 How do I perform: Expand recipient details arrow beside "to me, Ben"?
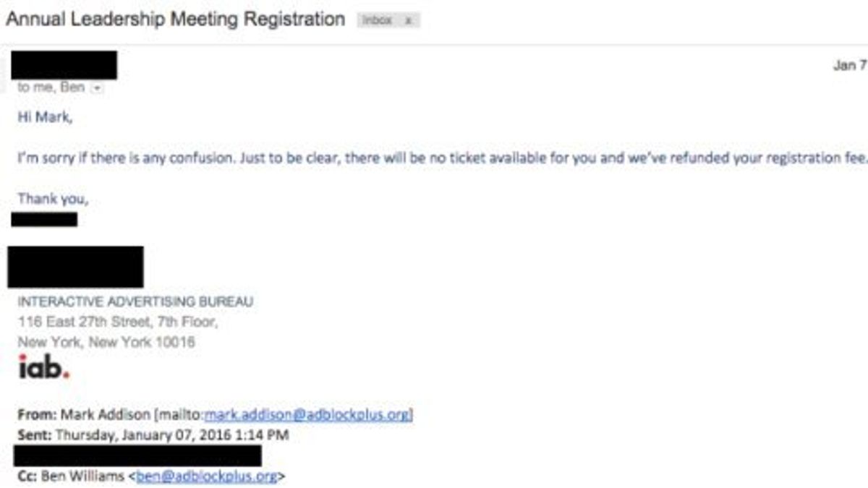tap(96, 88)
